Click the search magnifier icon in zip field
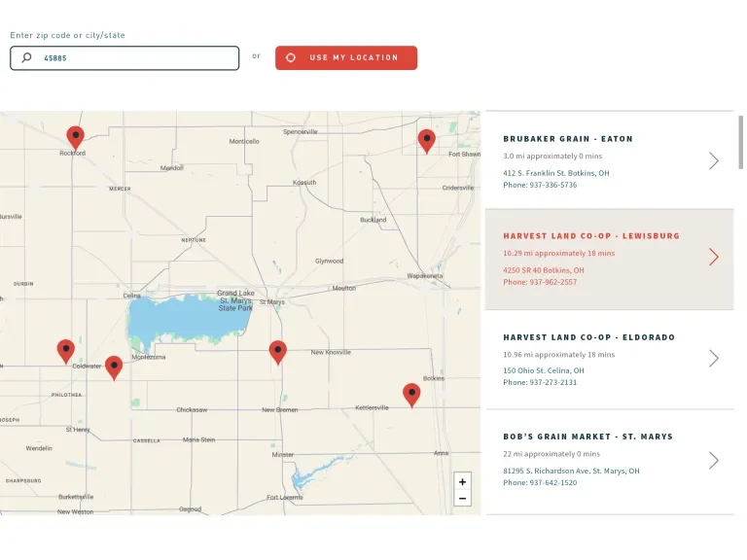747x560 pixels. click(26, 57)
